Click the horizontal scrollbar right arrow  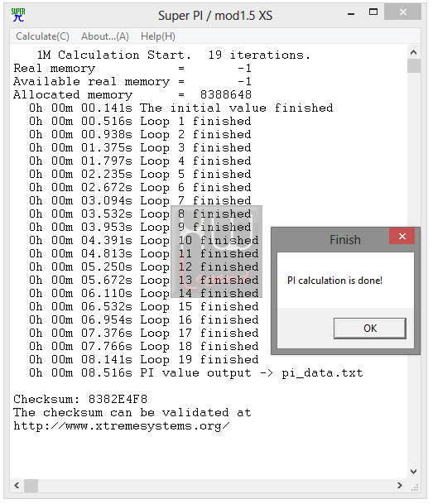click(x=400, y=485)
